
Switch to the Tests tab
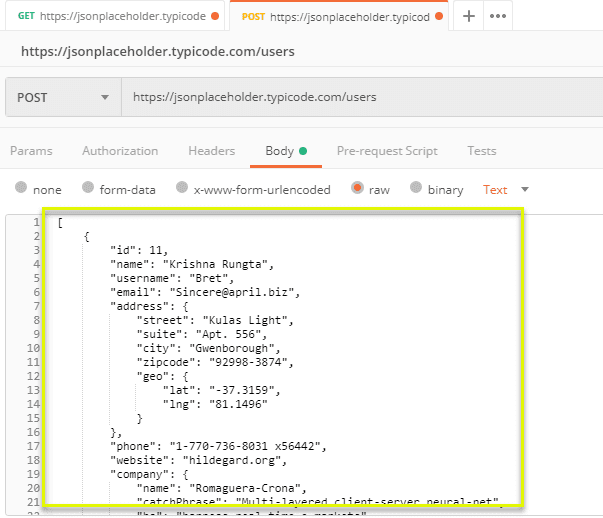(x=481, y=151)
